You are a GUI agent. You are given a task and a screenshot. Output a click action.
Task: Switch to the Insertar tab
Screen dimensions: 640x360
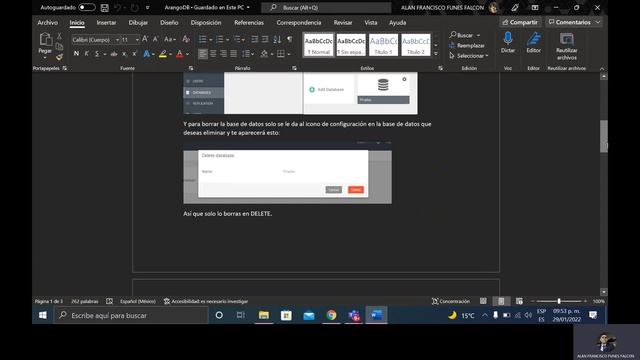click(106, 22)
